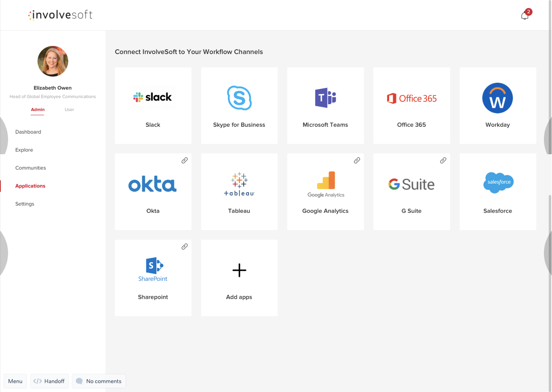552x392 pixels.
Task: Click the plus icon to add apps
Action: tap(239, 270)
